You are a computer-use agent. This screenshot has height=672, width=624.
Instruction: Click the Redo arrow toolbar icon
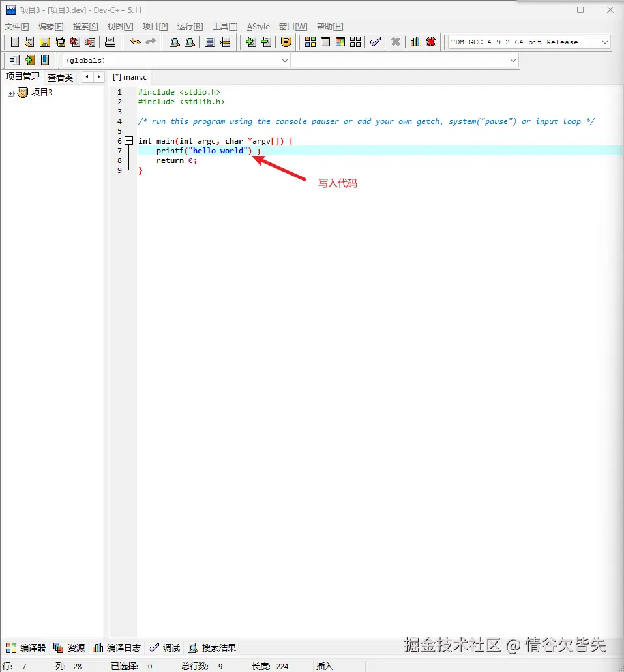(151, 42)
